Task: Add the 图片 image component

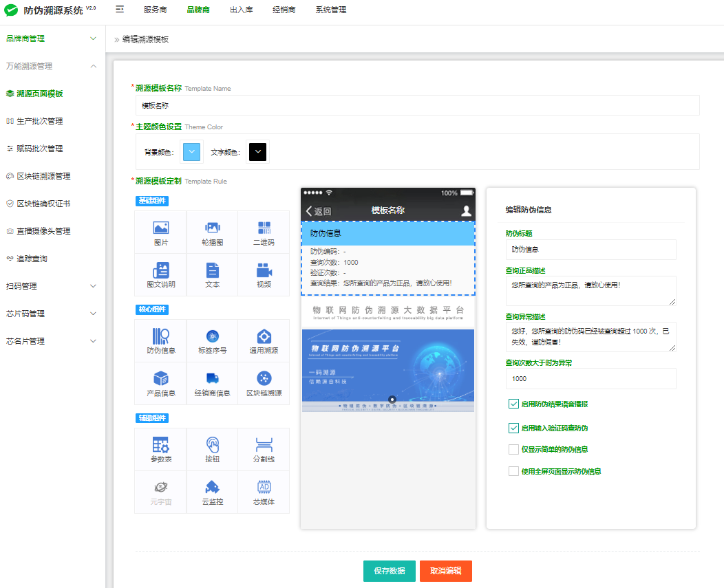Action: coord(161,232)
